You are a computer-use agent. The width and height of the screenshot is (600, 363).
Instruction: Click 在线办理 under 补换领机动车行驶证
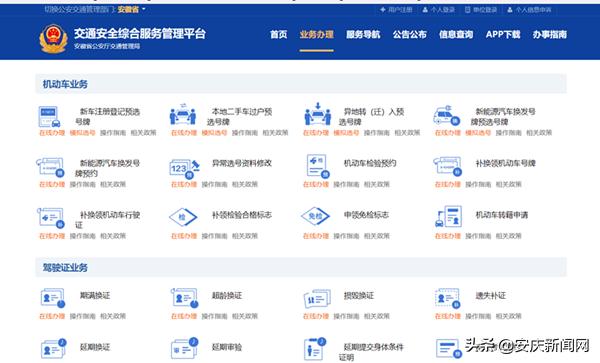[52, 236]
